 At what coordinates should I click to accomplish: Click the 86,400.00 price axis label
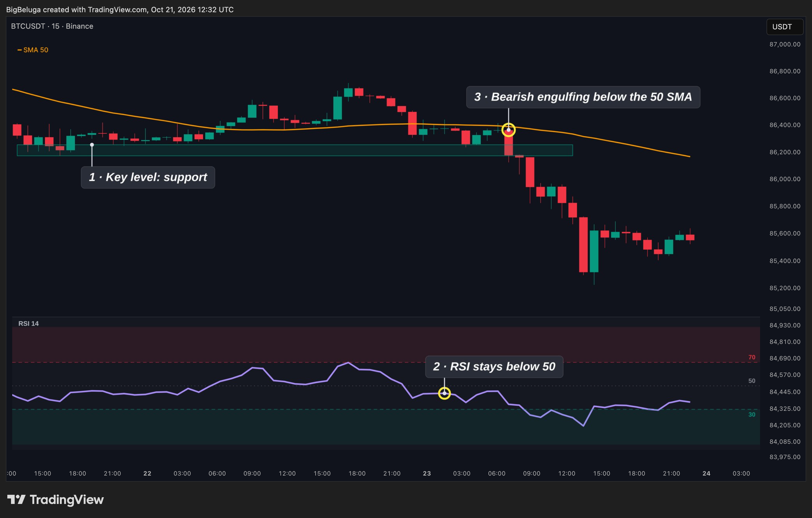pos(785,125)
